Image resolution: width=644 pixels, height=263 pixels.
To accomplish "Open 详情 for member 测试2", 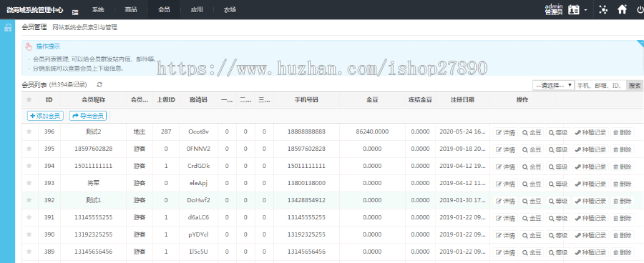I will [x=505, y=132].
